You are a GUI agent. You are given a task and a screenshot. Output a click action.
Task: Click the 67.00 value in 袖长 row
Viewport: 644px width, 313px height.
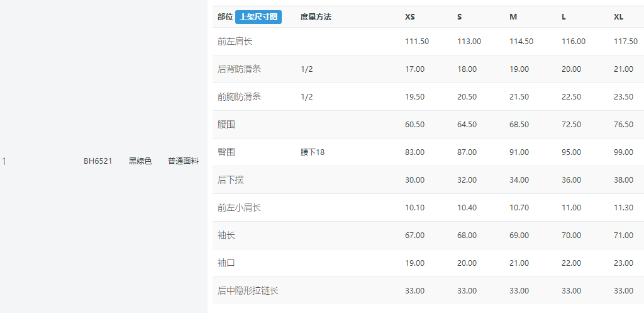tap(415, 236)
